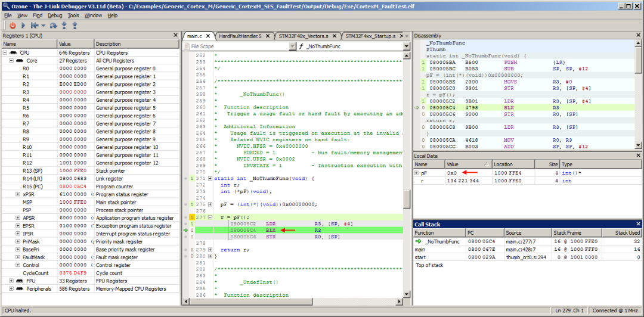This screenshot has height=317, width=644.
Task: Click the Step Over toolbar icon
Action: pos(54,26)
